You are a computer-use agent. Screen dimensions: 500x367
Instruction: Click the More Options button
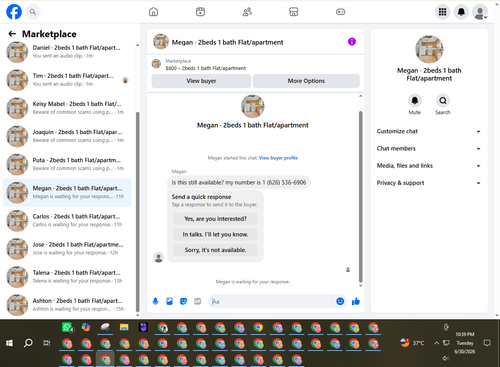click(306, 81)
